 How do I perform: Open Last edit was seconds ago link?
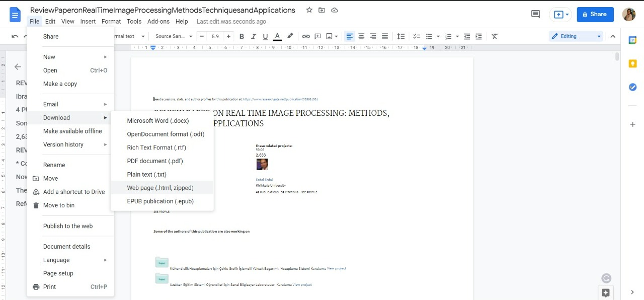pos(231,22)
